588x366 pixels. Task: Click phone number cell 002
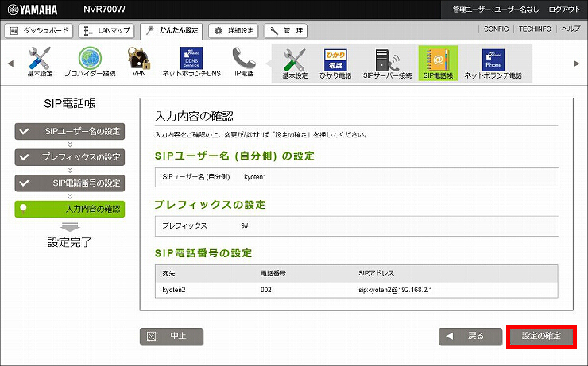[x=266, y=290]
